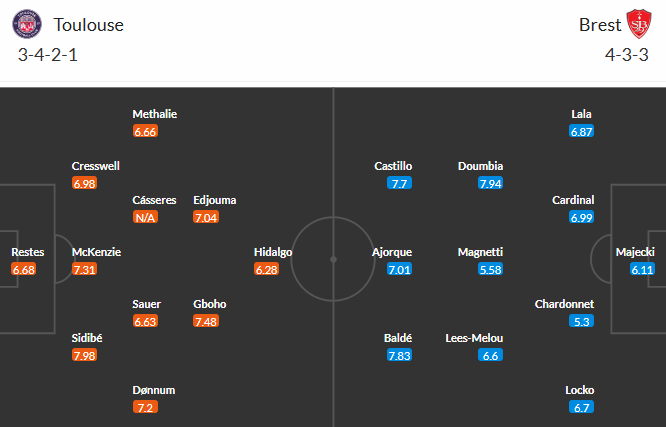Select Toulouse goalkeeper Restes

pyautogui.click(x=28, y=252)
